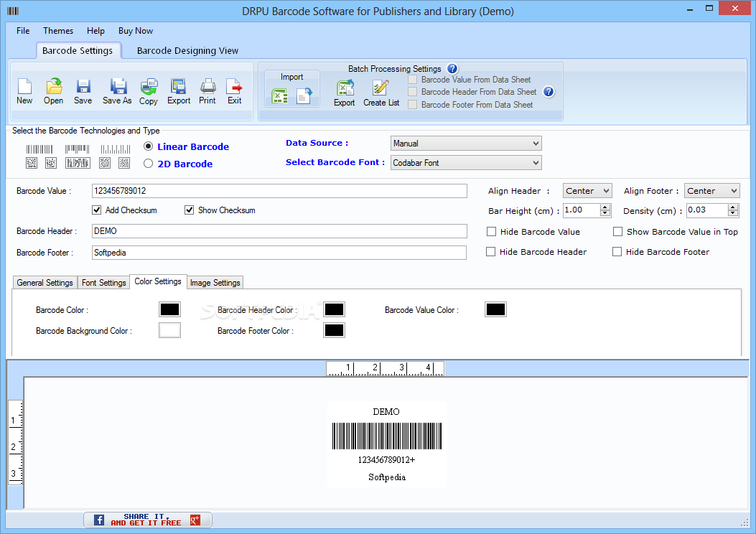Switch to Barcode Designing View tab
This screenshot has width=756, height=534.
[x=187, y=51]
